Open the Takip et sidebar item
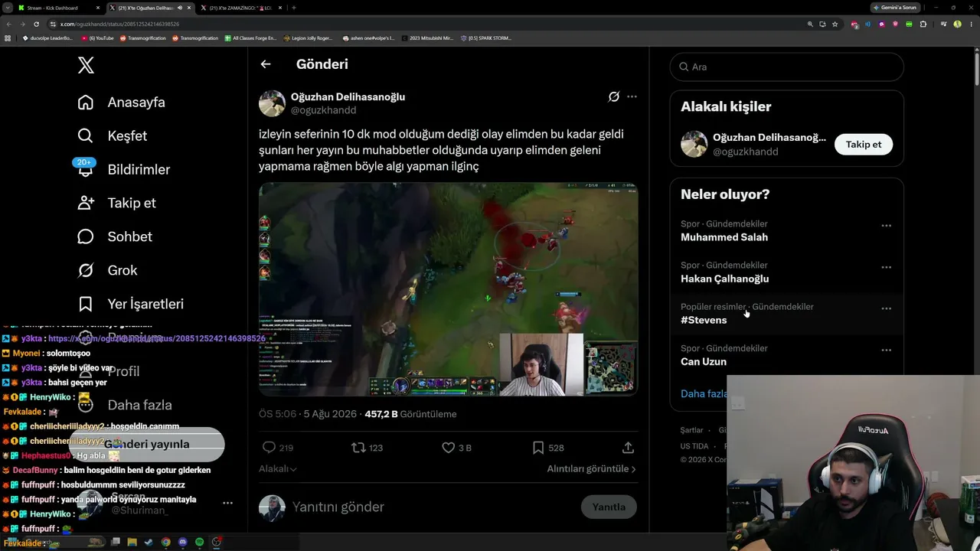980x551 pixels. click(116, 203)
